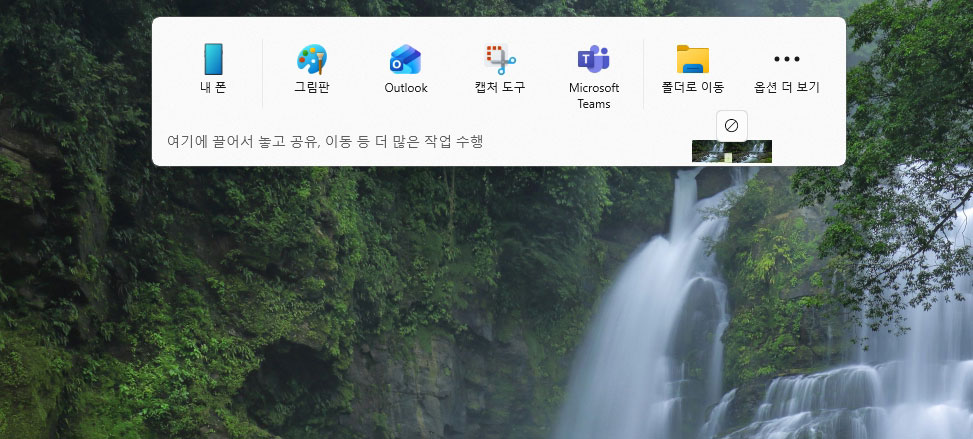Share to the 내 폰 phone icon

click(x=213, y=60)
